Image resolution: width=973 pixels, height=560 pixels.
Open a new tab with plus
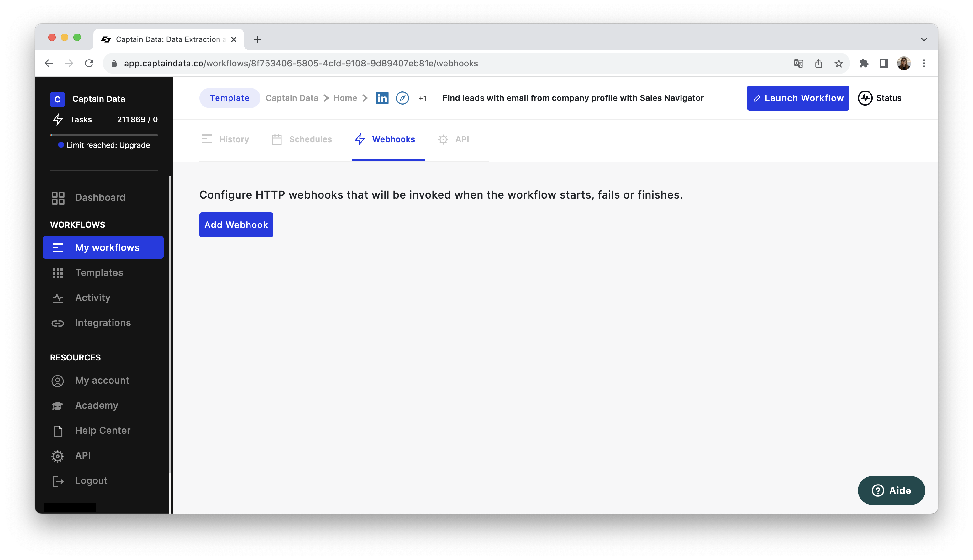tap(257, 39)
